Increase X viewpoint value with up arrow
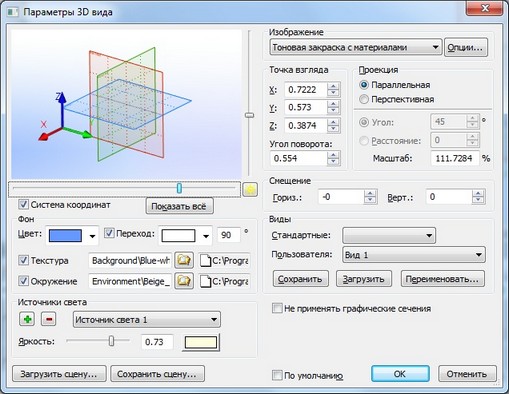This screenshot has height=394, width=509. 333,86
